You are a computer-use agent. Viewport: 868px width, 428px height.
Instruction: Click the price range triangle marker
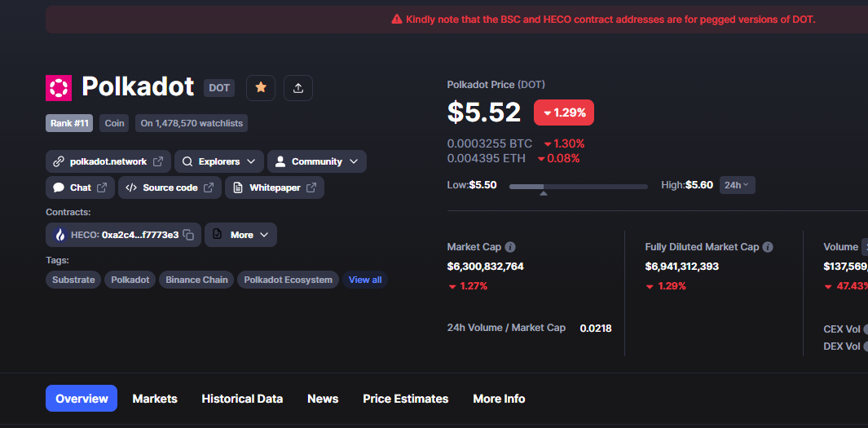544,193
